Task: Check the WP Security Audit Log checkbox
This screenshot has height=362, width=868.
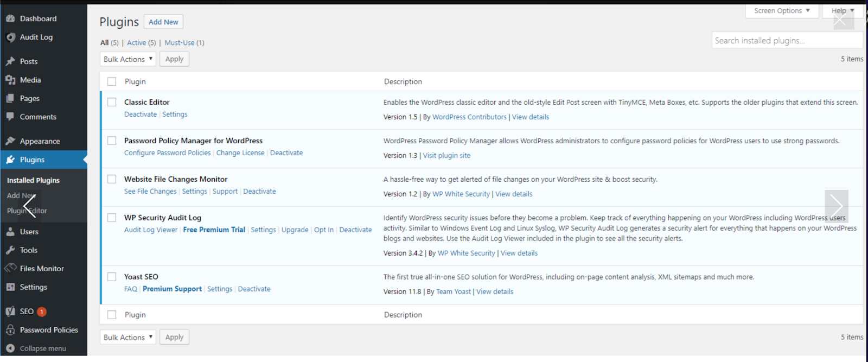Action: coord(112,218)
